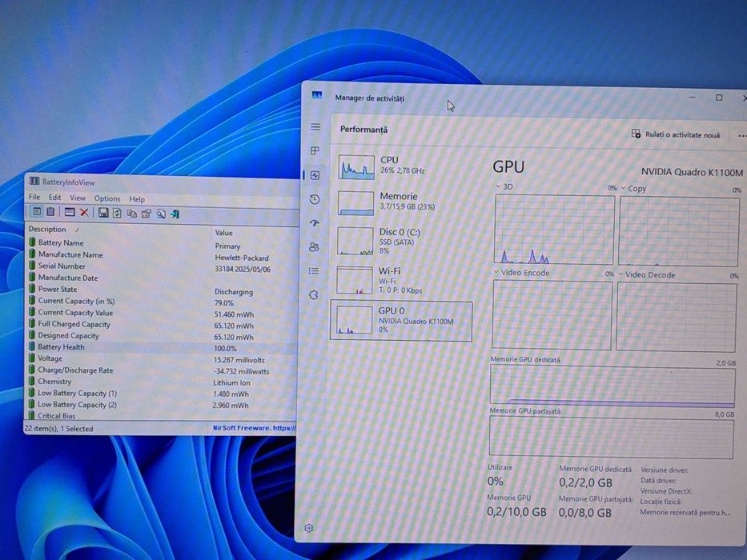The image size is (747, 560).
Task: Select the GPU 0 performance item
Action: pyautogui.click(x=401, y=321)
